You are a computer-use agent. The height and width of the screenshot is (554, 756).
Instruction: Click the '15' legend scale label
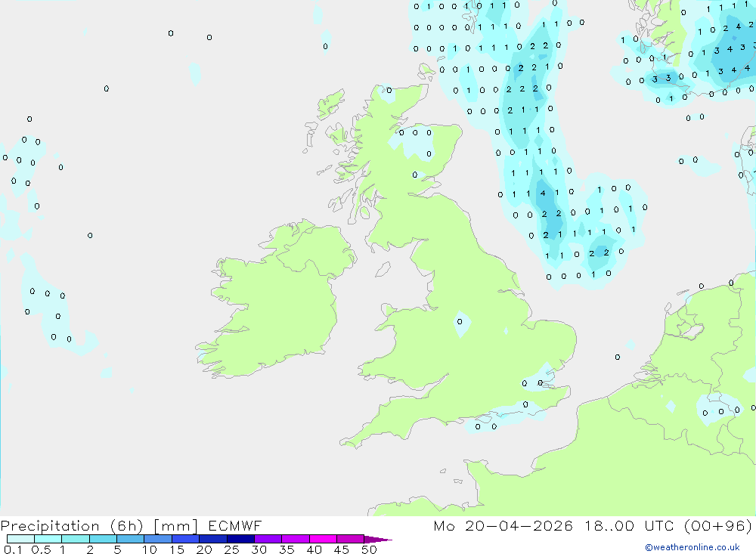click(177, 549)
